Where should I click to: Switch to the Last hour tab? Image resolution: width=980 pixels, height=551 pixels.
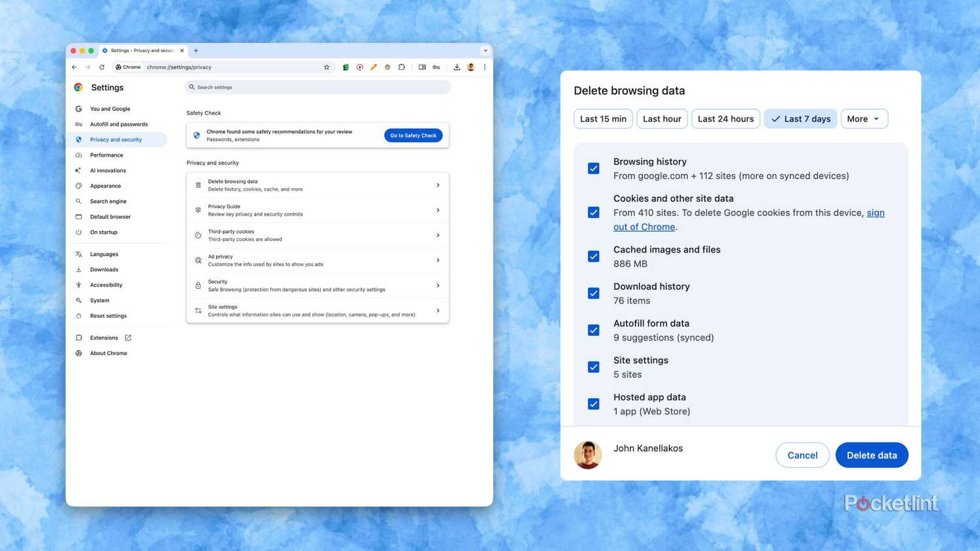[x=661, y=118]
